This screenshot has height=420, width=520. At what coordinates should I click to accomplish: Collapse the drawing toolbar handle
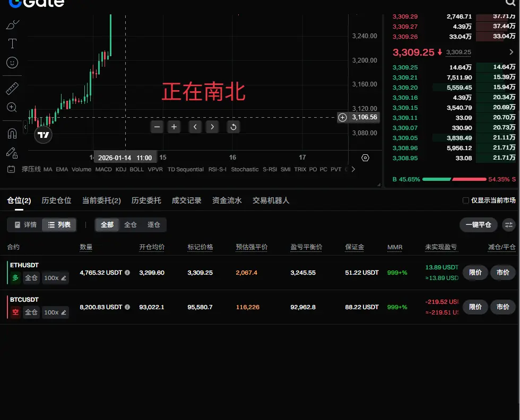pos(25,127)
